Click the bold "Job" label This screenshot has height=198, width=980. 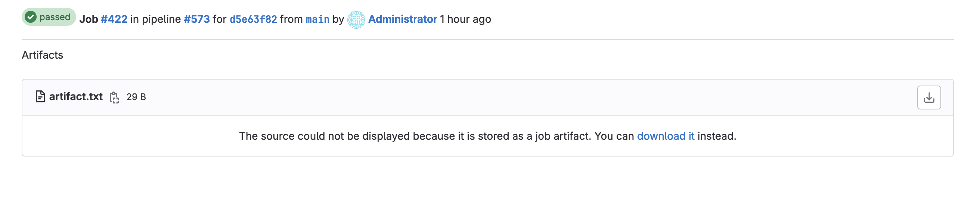point(89,19)
